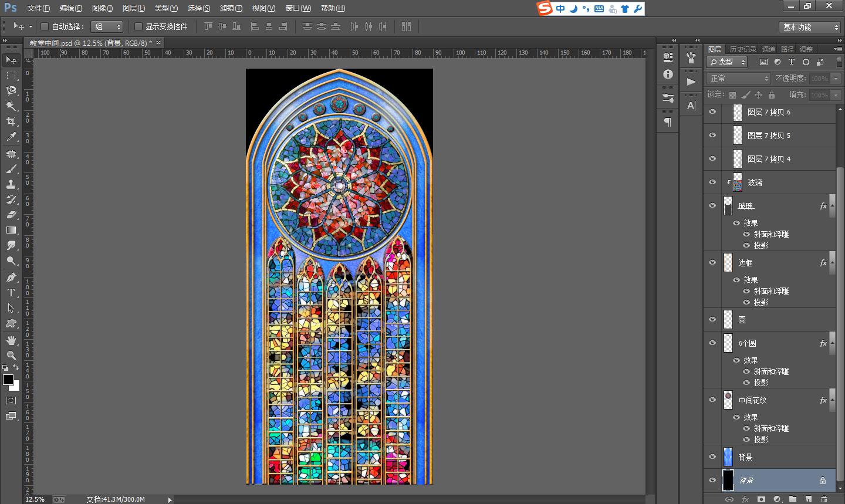
Task: Select the Gradient tool
Action: click(x=11, y=230)
